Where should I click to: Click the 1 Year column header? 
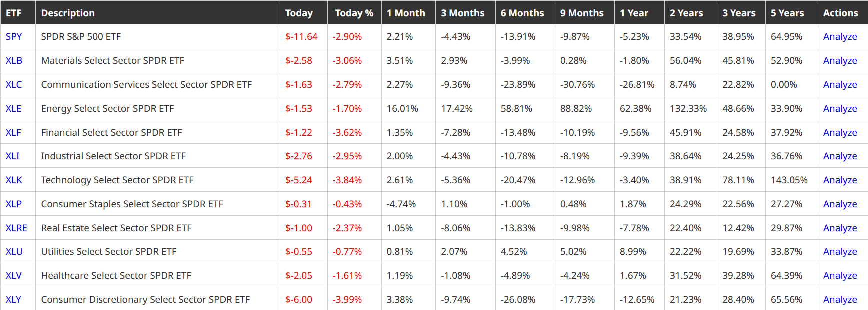634,13
